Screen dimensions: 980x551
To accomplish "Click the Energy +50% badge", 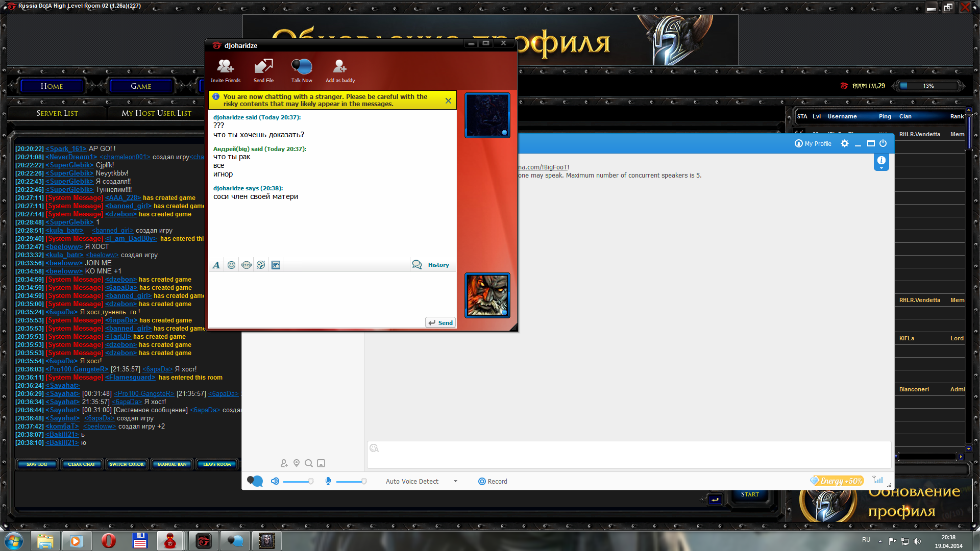I will [836, 481].
